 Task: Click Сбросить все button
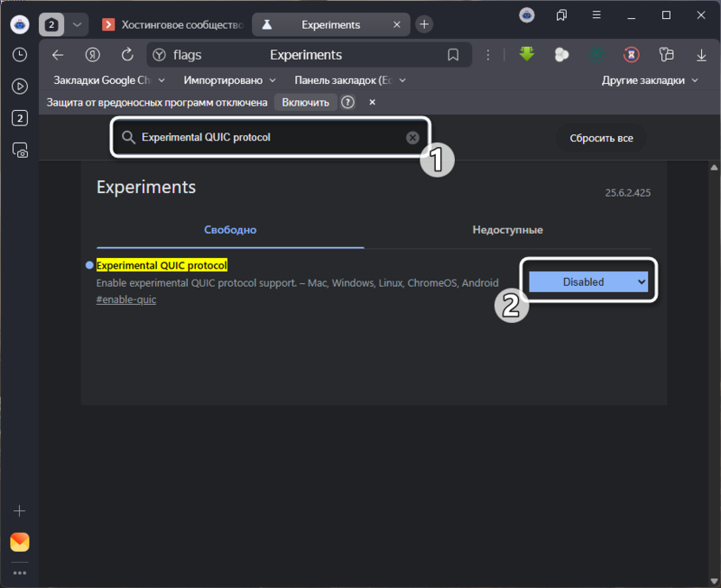tap(601, 139)
